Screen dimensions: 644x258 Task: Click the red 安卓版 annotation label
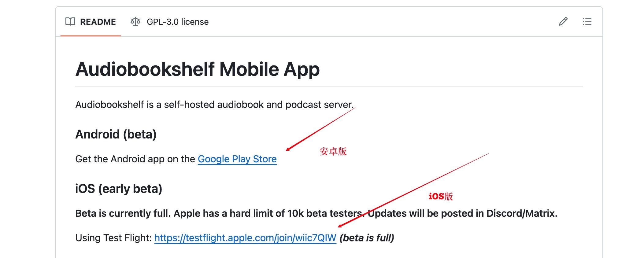point(333,151)
